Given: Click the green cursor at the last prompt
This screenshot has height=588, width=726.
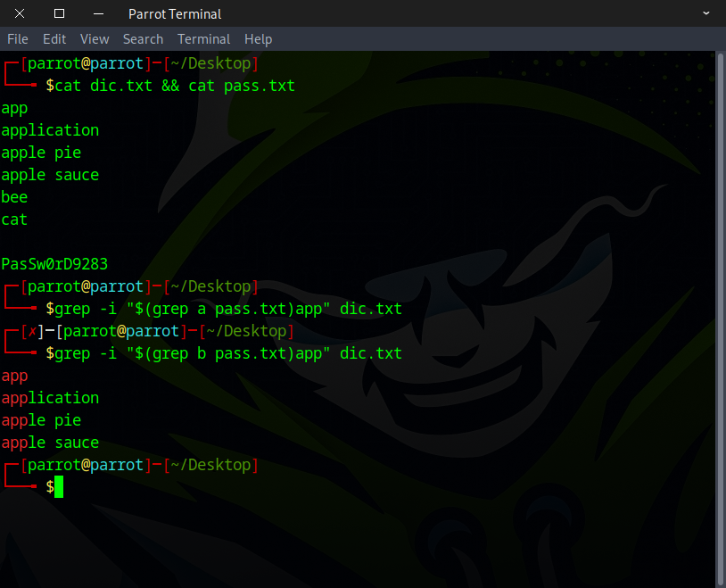Looking at the screenshot, I should click(x=59, y=487).
